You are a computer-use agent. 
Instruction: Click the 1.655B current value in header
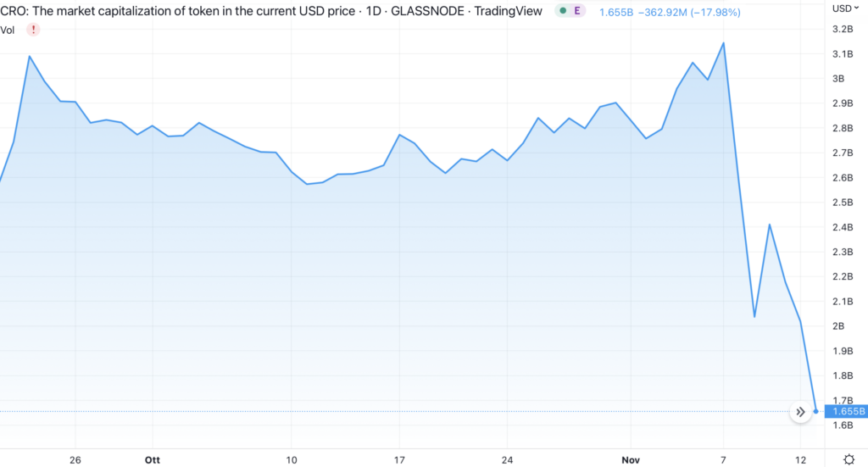point(615,12)
